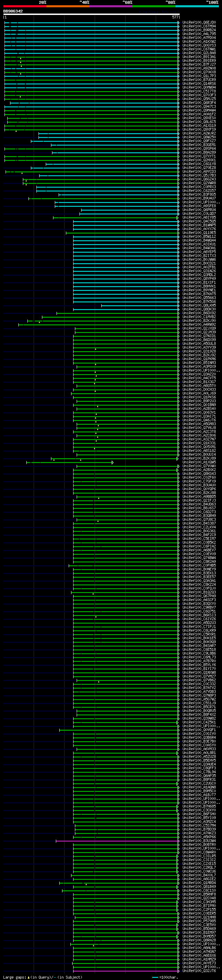The image size is (222, 980).
Task: Click the cyan ~100% identity legend segment
Action: (x=197, y=6)
